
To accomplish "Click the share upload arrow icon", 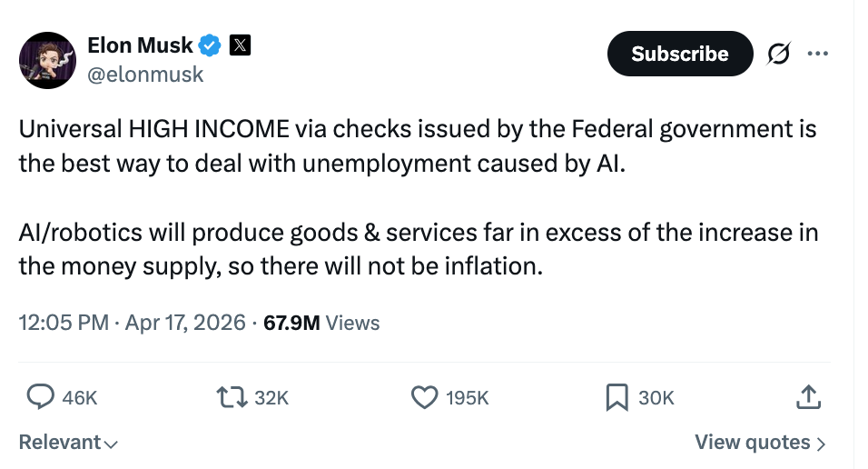I will click(x=808, y=397).
